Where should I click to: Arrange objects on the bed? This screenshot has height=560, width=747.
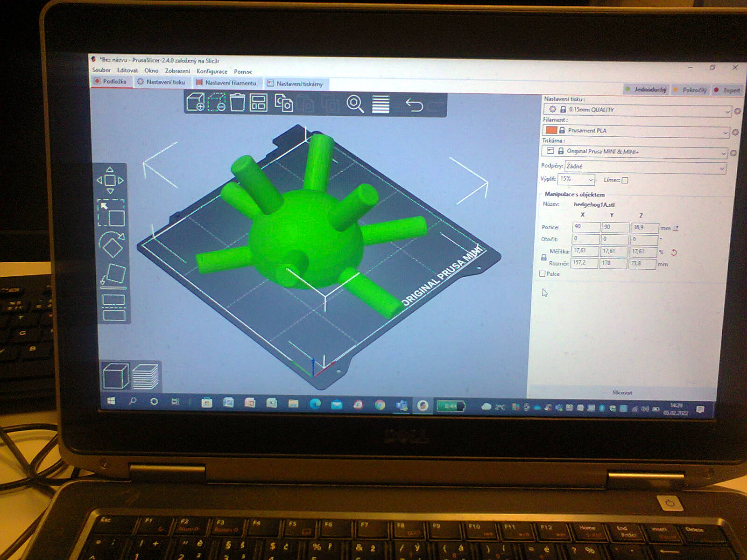258,103
